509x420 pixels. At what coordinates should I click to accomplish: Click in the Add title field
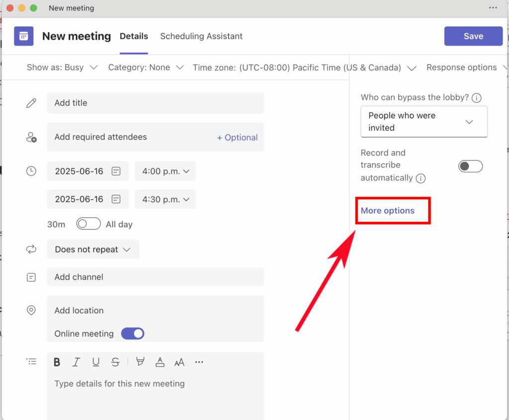pyautogui.click(x=155, y=103)
